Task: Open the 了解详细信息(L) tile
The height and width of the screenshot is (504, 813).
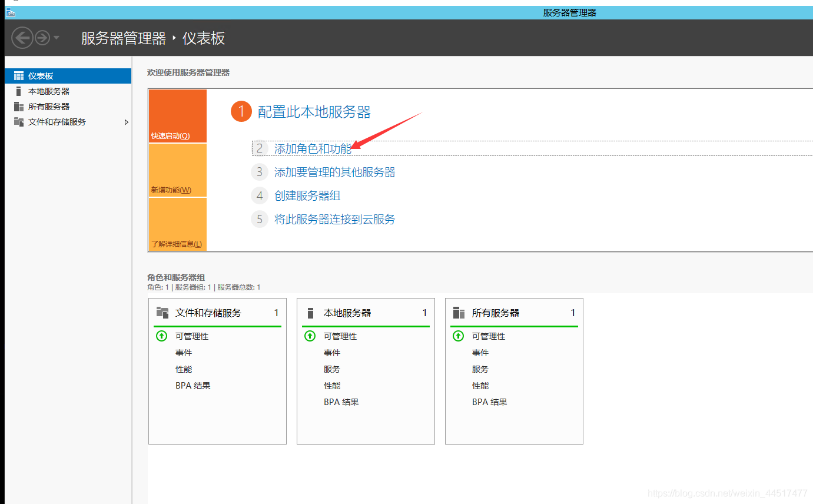Action: click(178, 224)
